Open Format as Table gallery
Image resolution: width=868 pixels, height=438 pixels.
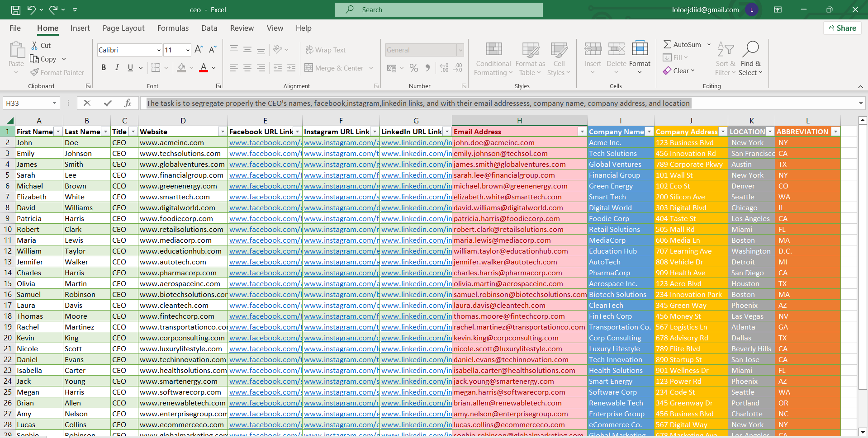point(530,59)
